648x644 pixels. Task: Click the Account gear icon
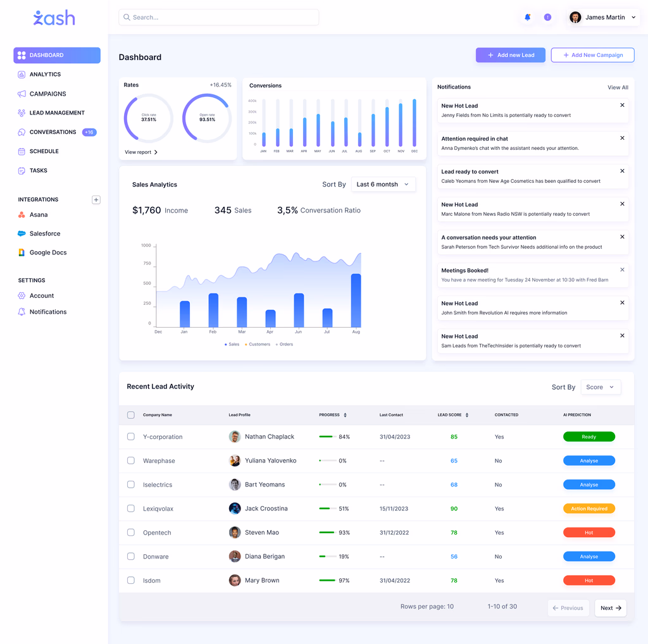(x=22, y=296)
